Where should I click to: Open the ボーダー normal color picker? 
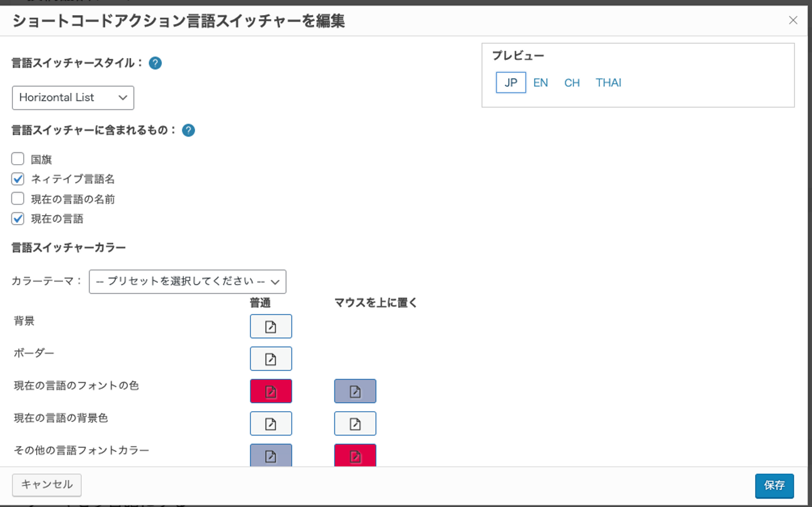[271, 359]
